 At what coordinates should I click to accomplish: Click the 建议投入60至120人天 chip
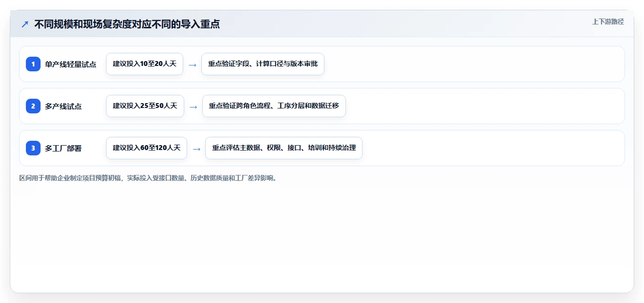[147, 148]
